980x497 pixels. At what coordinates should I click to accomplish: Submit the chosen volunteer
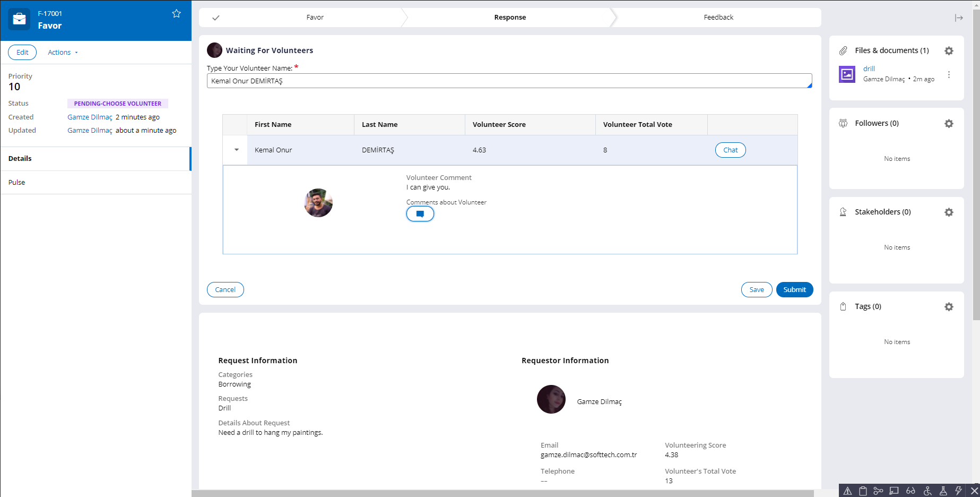point(794,290)
